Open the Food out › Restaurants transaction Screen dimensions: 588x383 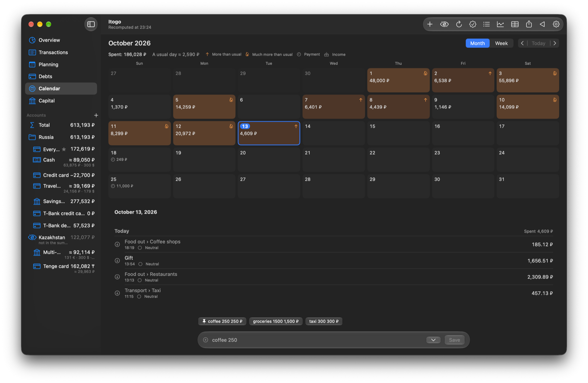coord(334,277)
